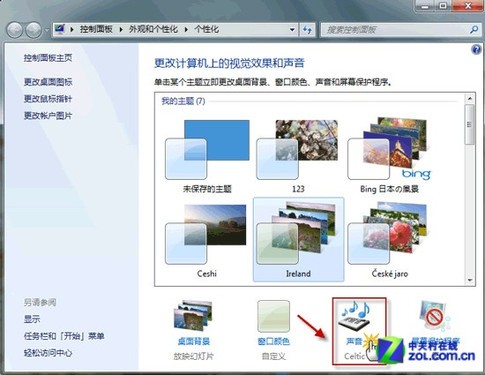Screen dimensions: 485x375
Task: Open the 任务栏和「开始」菜单 link
Action: click(x=64, y=336)
